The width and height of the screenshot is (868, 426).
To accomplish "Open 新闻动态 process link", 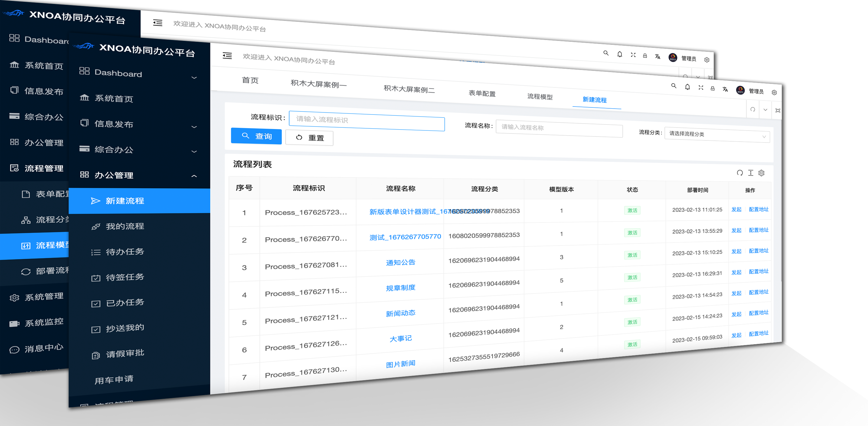I will (x=400, y=313).
